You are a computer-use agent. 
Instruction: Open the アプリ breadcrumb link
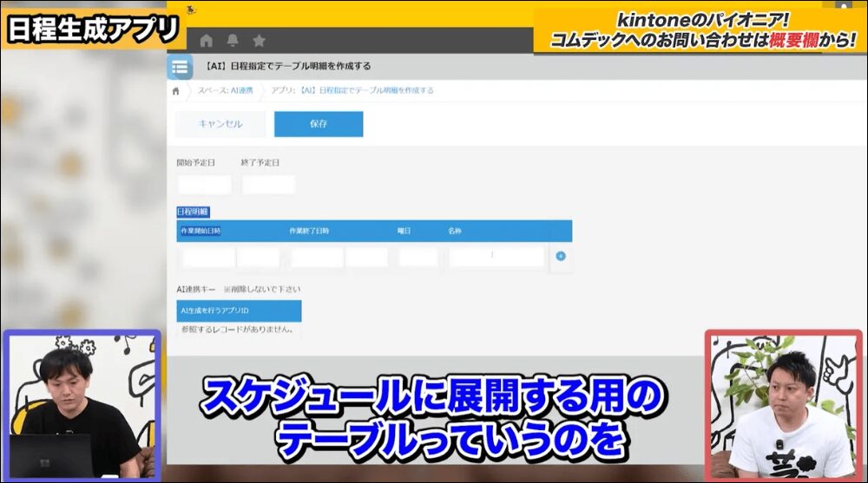tap(352, 91)
